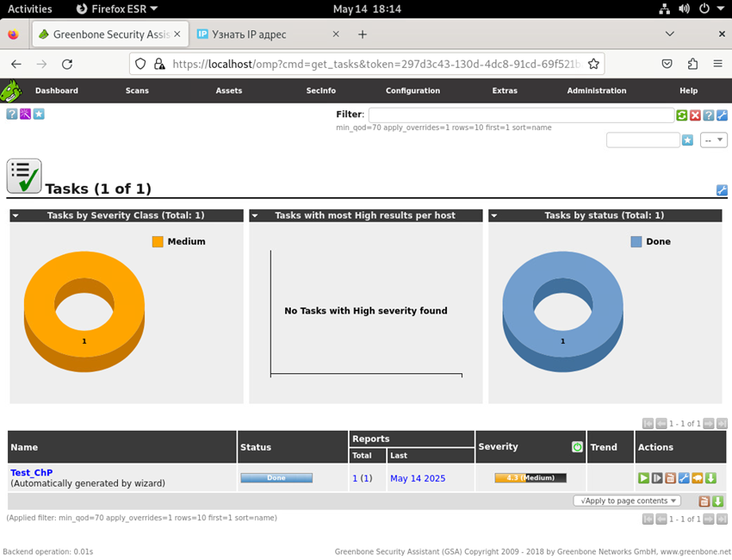Open the Firefox hamburger menu
The image size is (732, 560).
pyautogui.click(x=718, y=64)
